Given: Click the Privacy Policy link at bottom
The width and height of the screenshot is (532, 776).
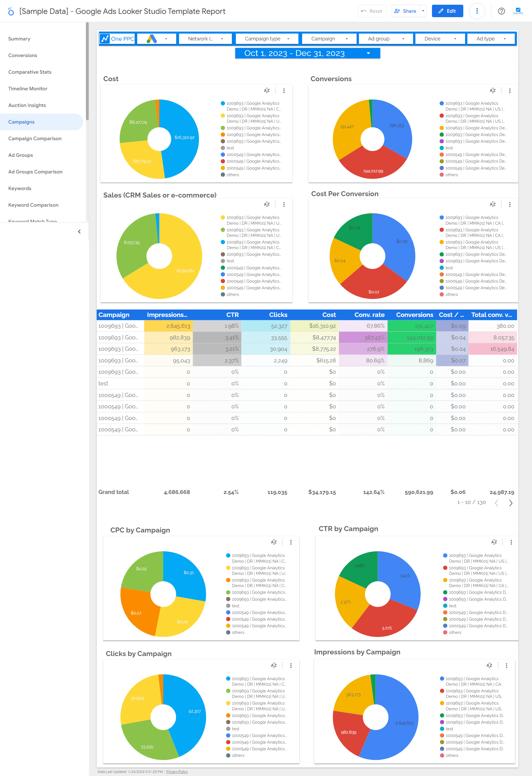Looking at the screenshot, I should [176, 771].
